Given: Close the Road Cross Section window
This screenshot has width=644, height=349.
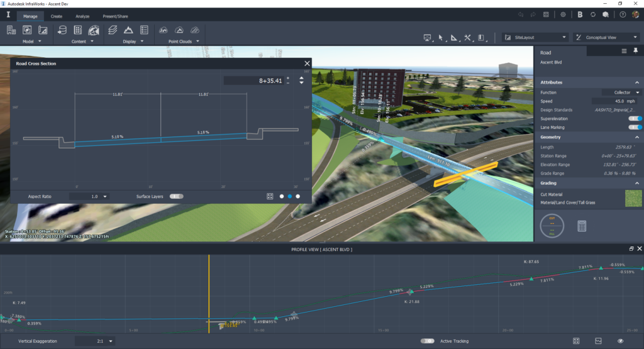Looking at the screenshot, I should pos(307,64).
